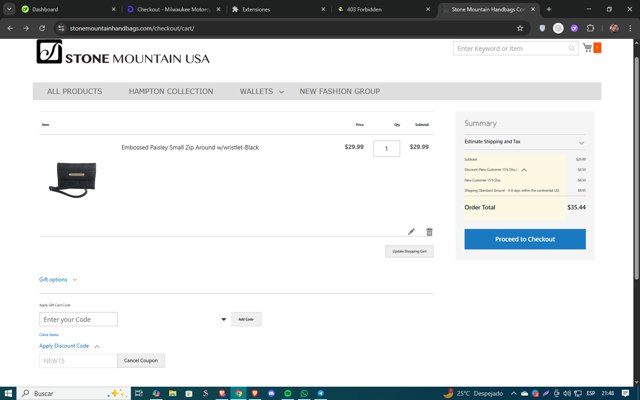Collapse the Apply Discount Code section
Image resolution: width=640 pixels, height=400 pixels.
click(69, 346)
